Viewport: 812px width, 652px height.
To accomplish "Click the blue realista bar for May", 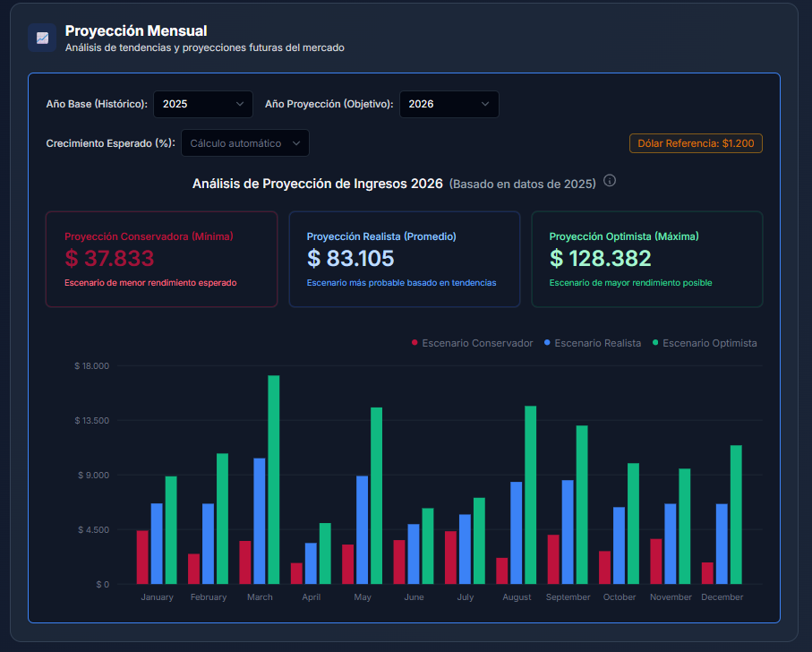I will (363, 529).
